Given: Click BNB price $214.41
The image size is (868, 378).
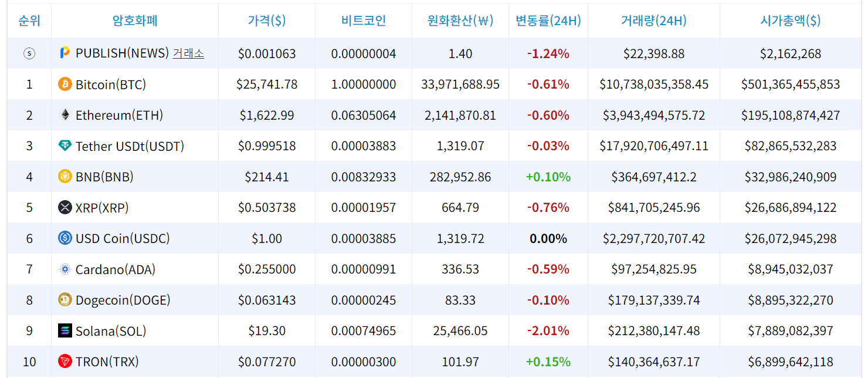Looking at the screenshot, I should pos(267,177).
